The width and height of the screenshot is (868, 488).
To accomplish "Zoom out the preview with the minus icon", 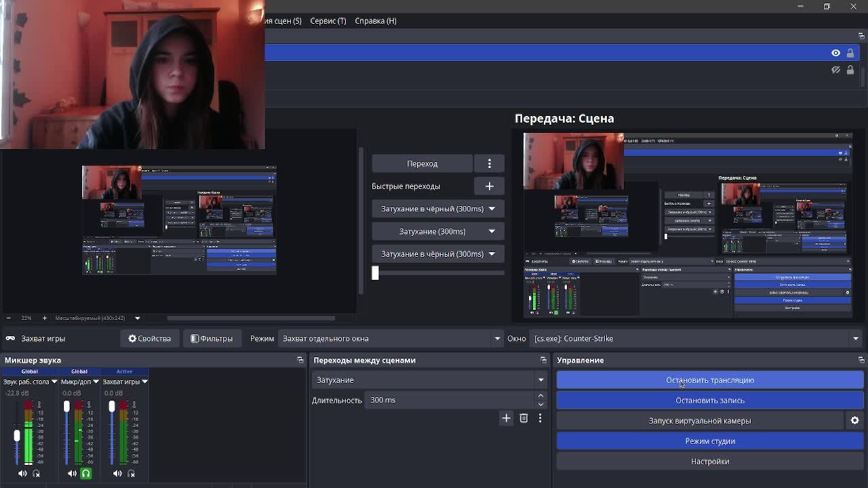I will pyautogui.click(x=8, y=318).
